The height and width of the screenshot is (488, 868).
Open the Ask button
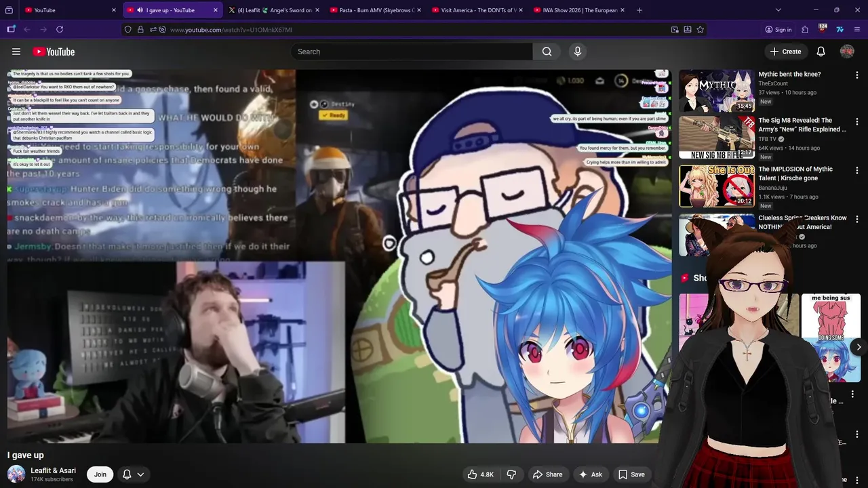point(590,474)
